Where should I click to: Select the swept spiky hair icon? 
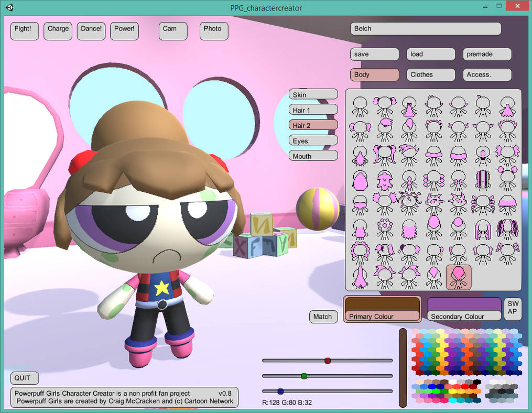[x=409, y=156]
